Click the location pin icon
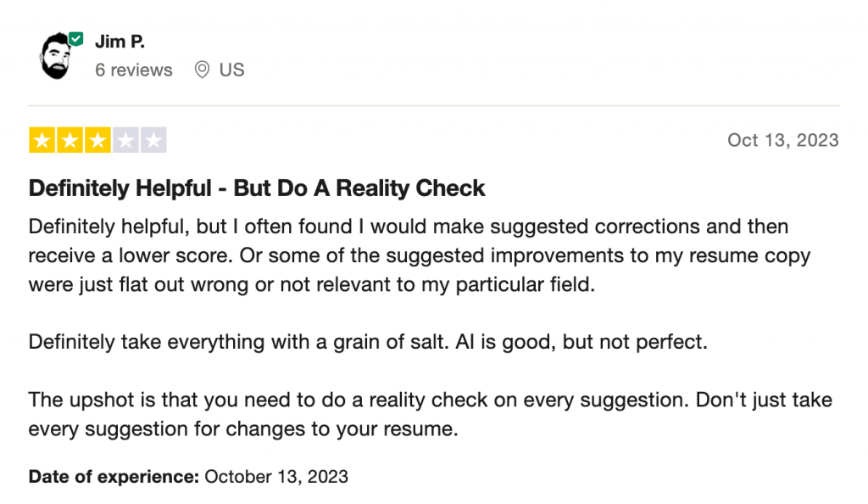868x504 pixels. pos(202,70)
